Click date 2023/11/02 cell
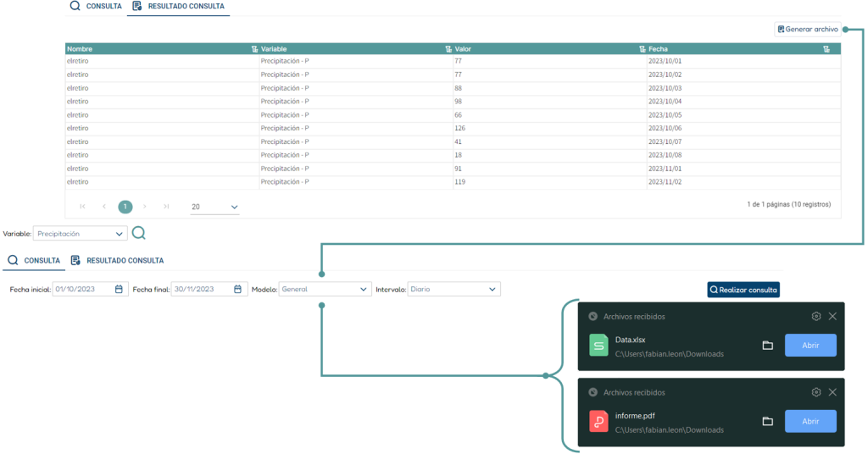The width and height of the screenshot is (868, 454). (665, 182)
